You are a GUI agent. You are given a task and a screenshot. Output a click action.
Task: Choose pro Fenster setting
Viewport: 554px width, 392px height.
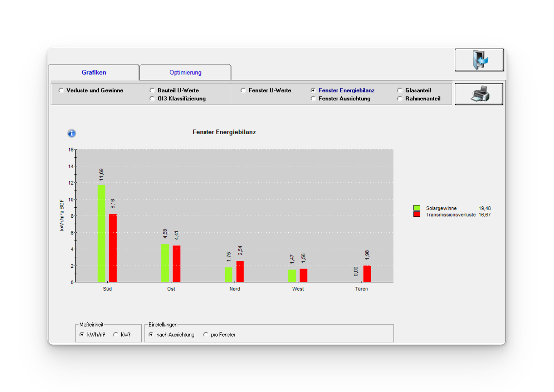[206, 335]
